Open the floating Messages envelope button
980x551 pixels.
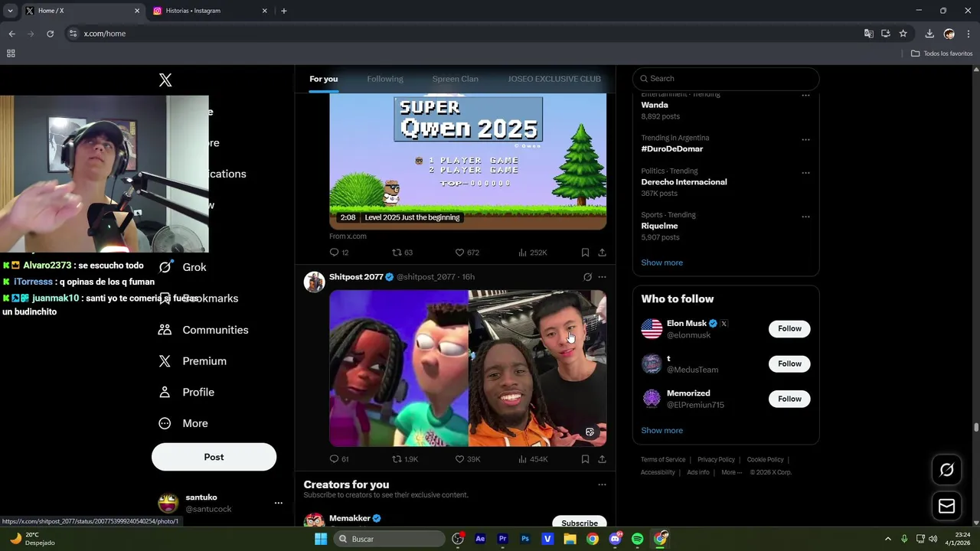(947, 507)
